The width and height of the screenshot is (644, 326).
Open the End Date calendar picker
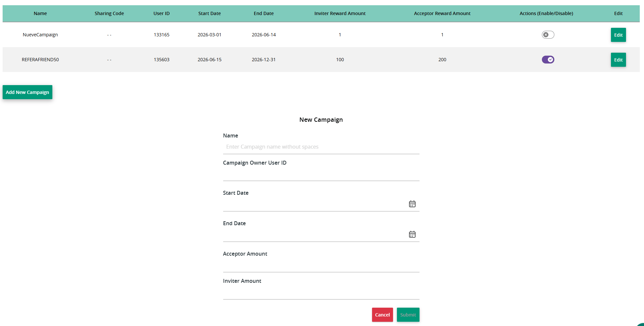pyautogui.click(x=412, y=234)
